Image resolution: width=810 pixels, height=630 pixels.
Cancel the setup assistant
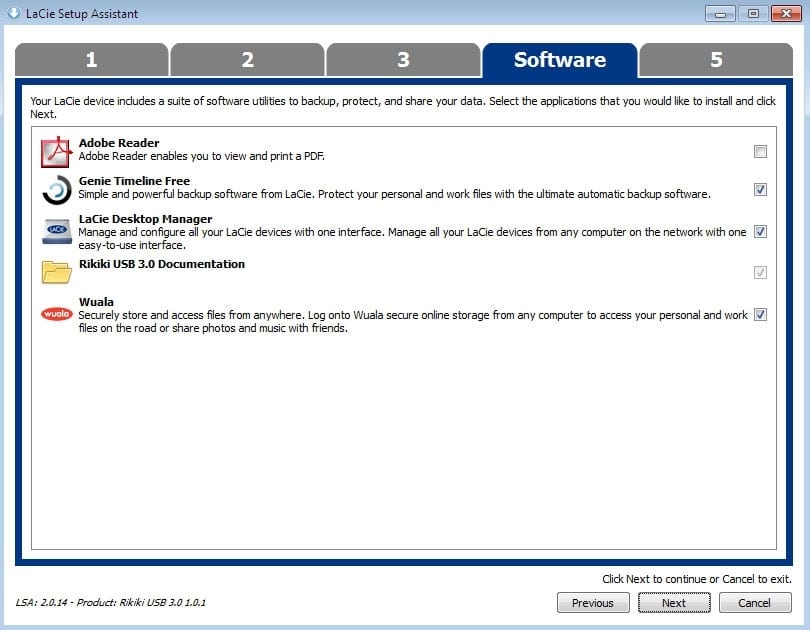pos(755,603)
